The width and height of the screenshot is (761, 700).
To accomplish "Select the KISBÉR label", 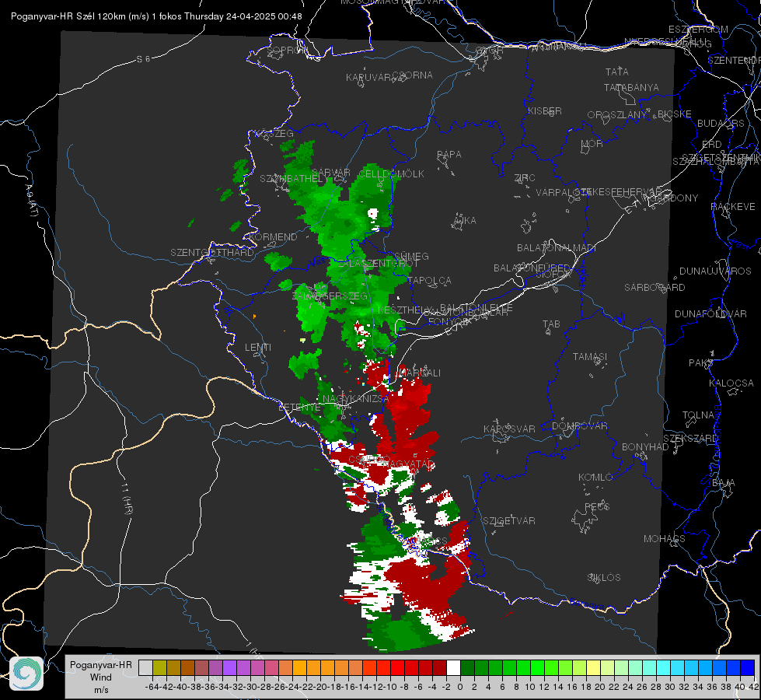I will pyautogui.click(x=545, y=111).
